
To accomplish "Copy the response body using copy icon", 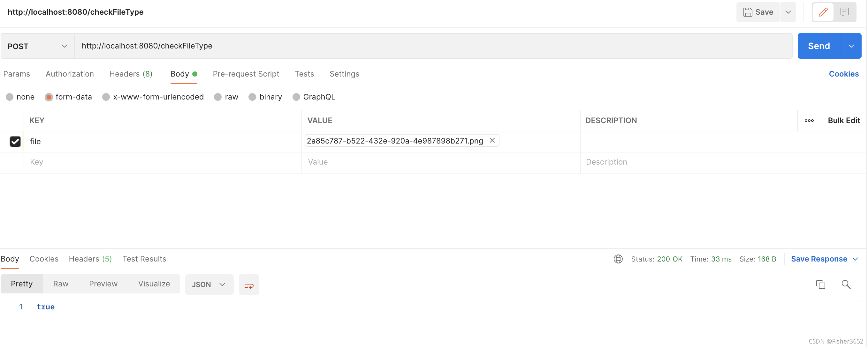I will [x=820, y=284].
